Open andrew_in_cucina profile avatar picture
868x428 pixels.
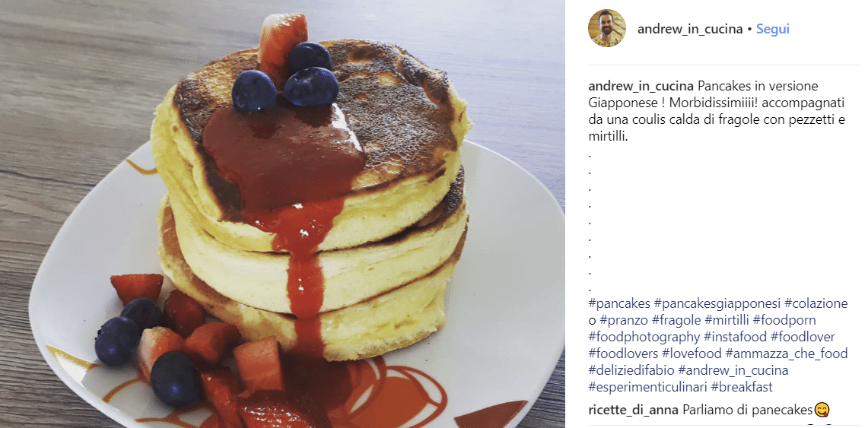click(607, 28)
